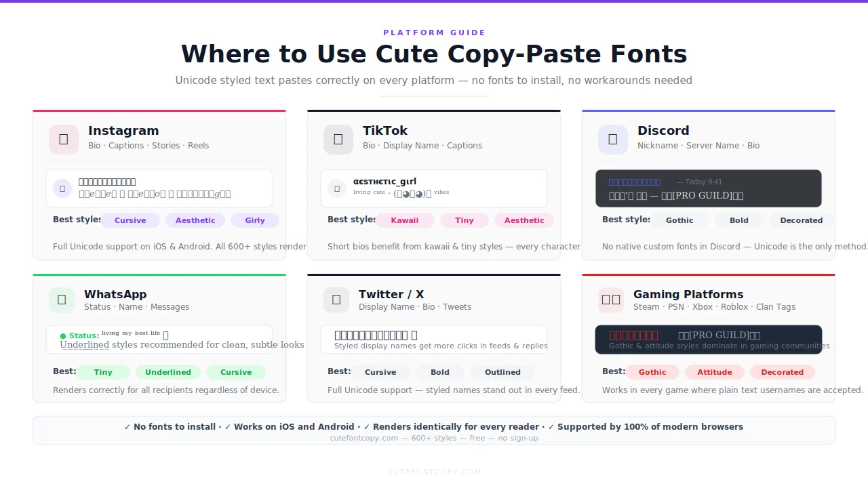Select the Aesthetic tag under Instagram
Viewport: 868px width, 488px height.
click(195, 220)
